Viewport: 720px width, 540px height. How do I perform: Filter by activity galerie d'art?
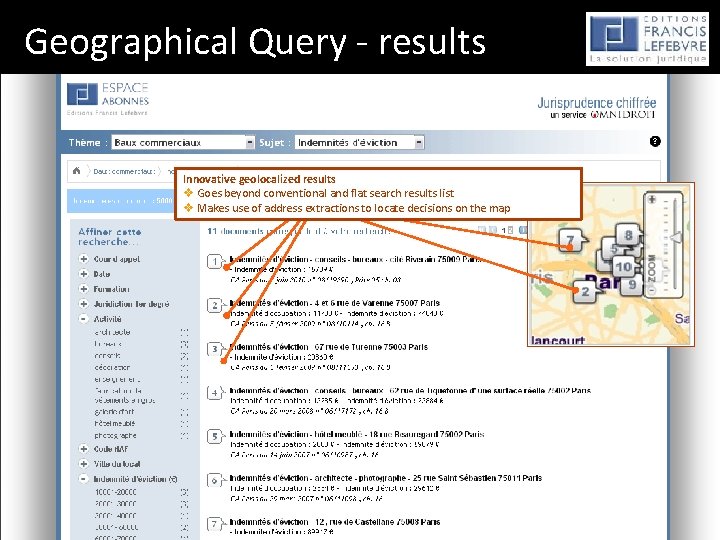(114, 411)
